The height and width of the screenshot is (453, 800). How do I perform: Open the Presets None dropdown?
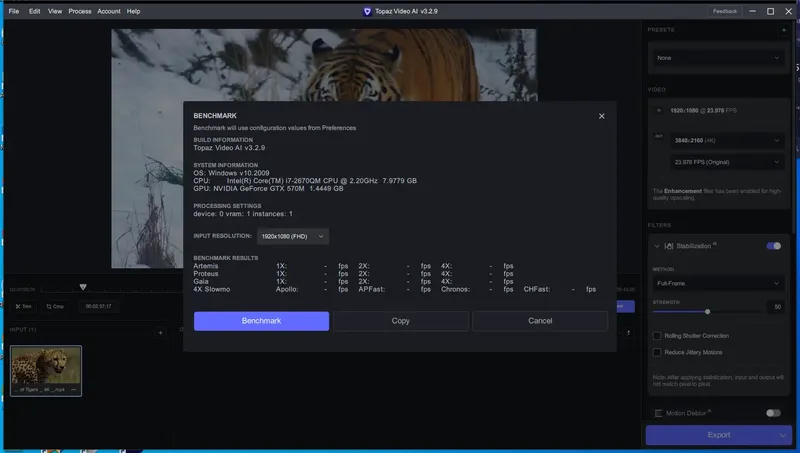tap(718, 58)
